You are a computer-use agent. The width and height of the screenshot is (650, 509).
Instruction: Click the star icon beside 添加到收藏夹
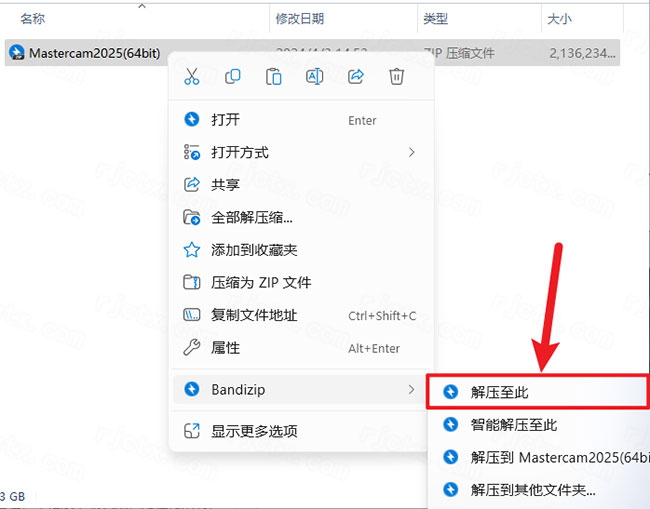[x=192, y=250]
